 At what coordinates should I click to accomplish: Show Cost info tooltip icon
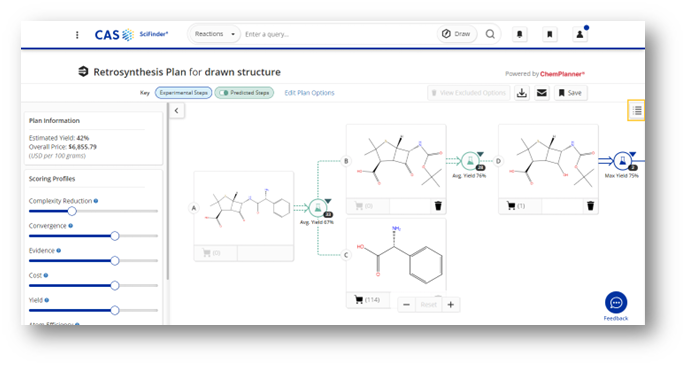[x=46, y=275]
